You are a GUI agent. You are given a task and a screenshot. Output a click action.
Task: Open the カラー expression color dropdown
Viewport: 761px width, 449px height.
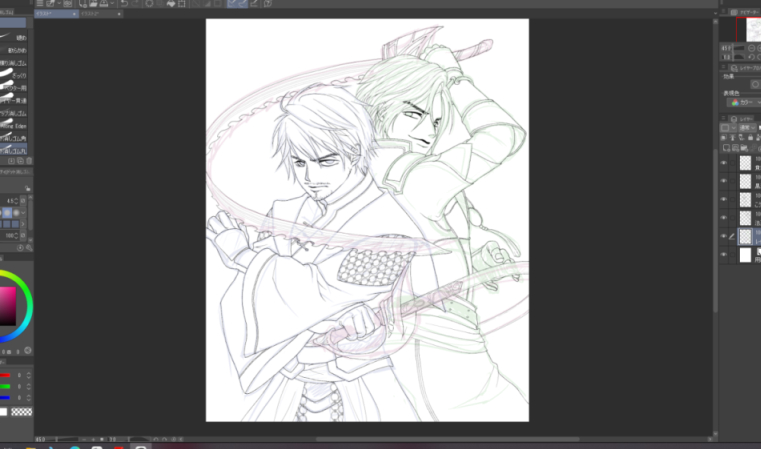coord(744,102)
